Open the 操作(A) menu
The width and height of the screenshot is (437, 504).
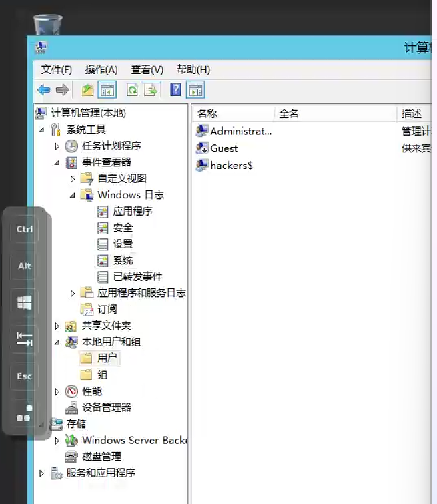click(x=101, y=69)
